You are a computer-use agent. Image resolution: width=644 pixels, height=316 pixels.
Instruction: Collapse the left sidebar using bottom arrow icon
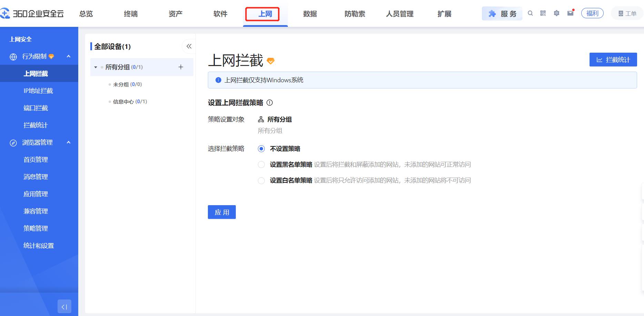click(64, 306)
